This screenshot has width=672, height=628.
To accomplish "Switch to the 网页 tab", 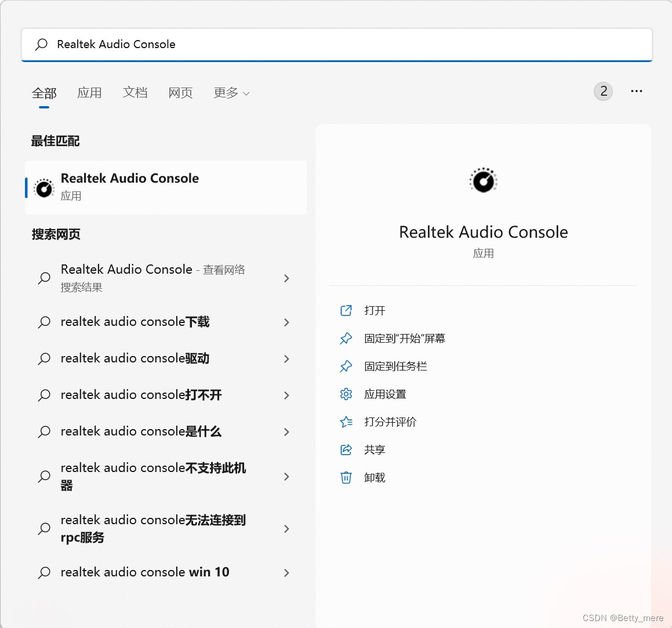I will click(180, 93).
